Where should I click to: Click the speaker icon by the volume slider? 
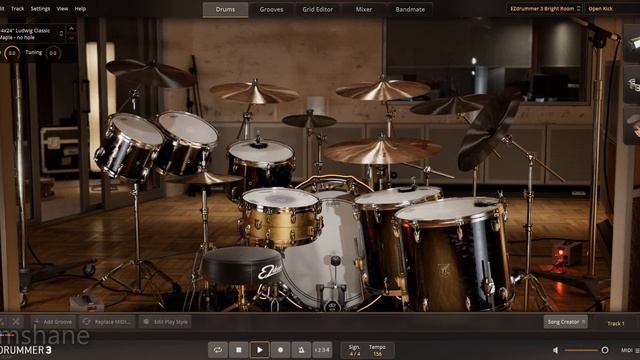[555, 350]
